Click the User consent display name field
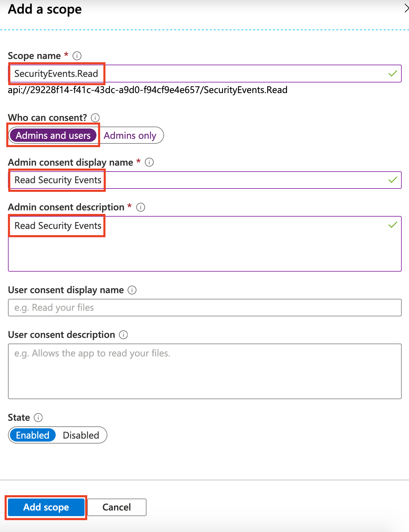Viewport: 409px width, 532px height. coord(204,308)
